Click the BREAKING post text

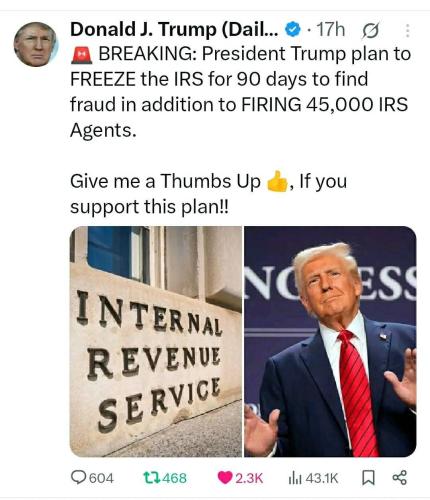(x=240, y=92)
